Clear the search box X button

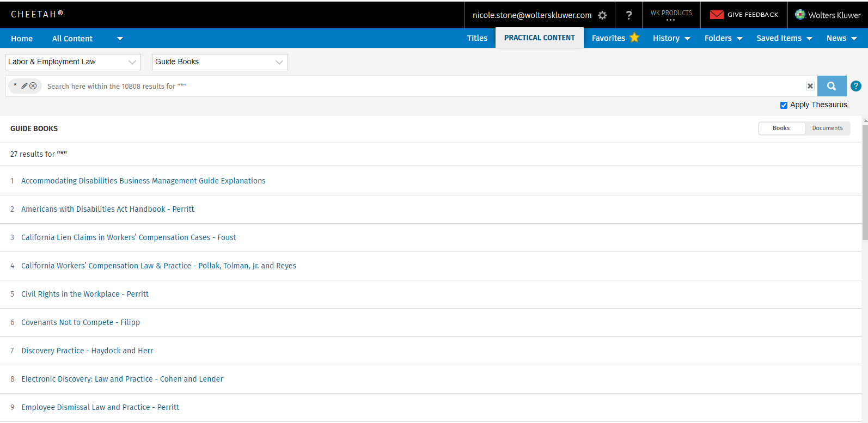pos(810,86)
